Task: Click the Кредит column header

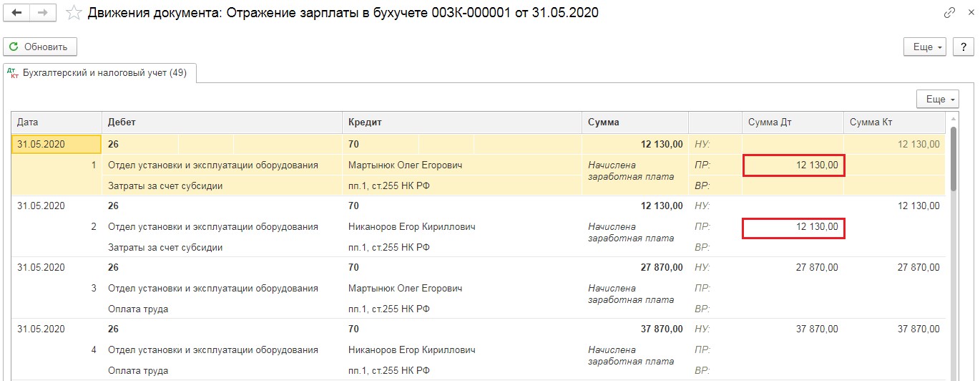Action: pos(462,122)
